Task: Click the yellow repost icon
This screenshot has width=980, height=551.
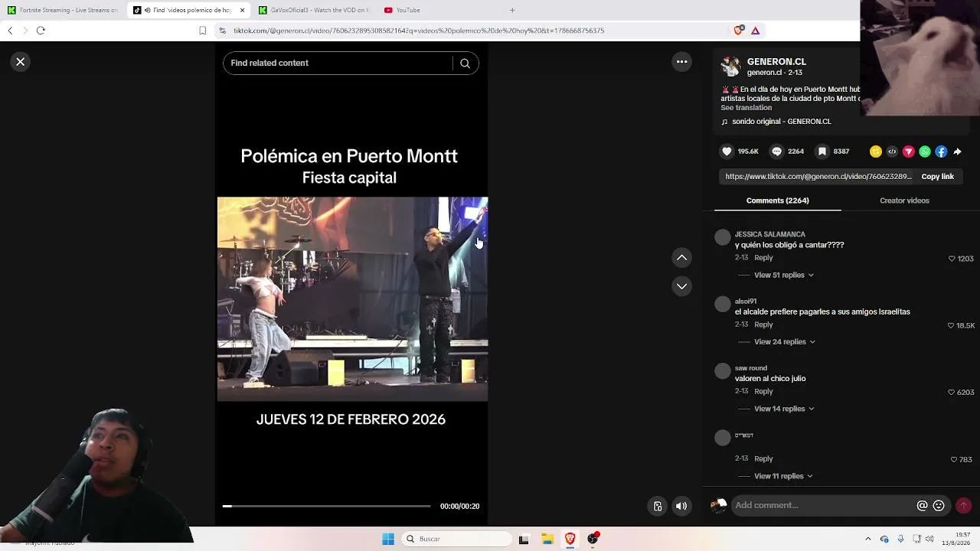Action: [876, 152]
